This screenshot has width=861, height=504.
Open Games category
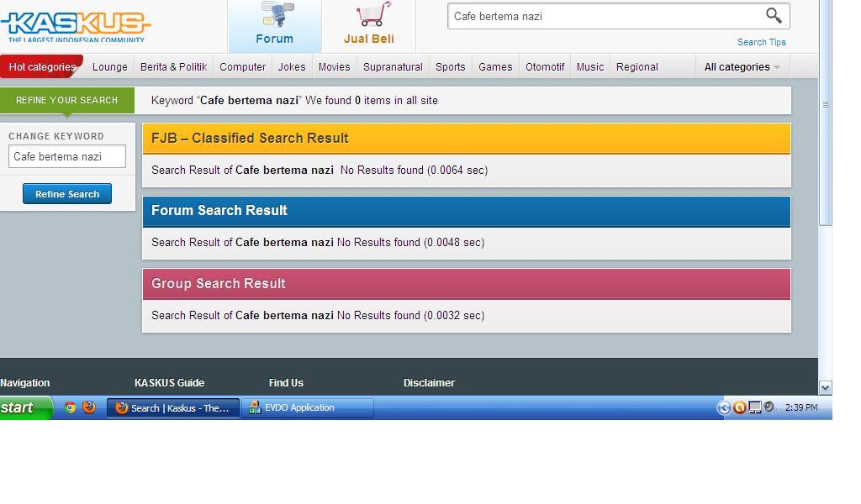pyautogui.click(x=495, y=67)
